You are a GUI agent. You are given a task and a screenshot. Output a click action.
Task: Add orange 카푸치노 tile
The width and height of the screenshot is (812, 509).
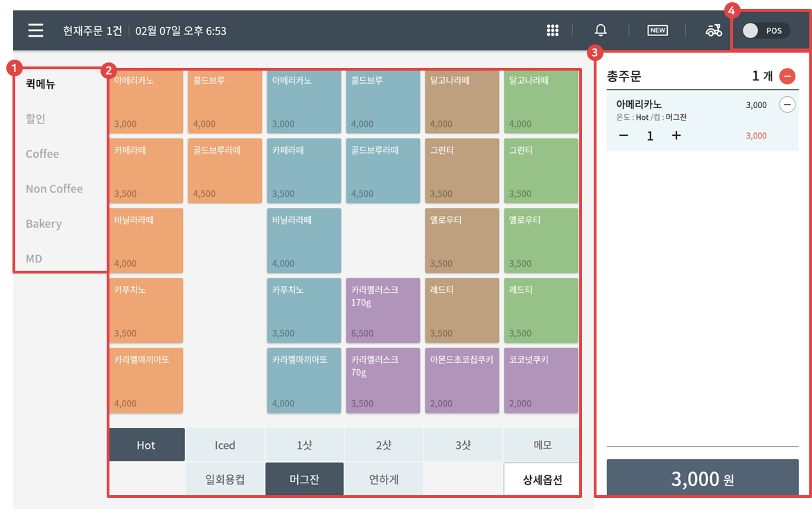(x=147, y=310)
